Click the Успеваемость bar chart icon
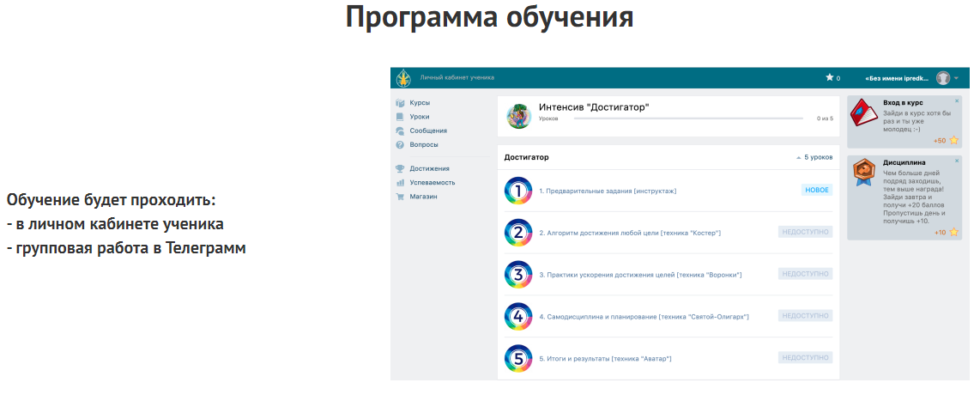This screenshot has height=401, width=980. tap(400, 183)
